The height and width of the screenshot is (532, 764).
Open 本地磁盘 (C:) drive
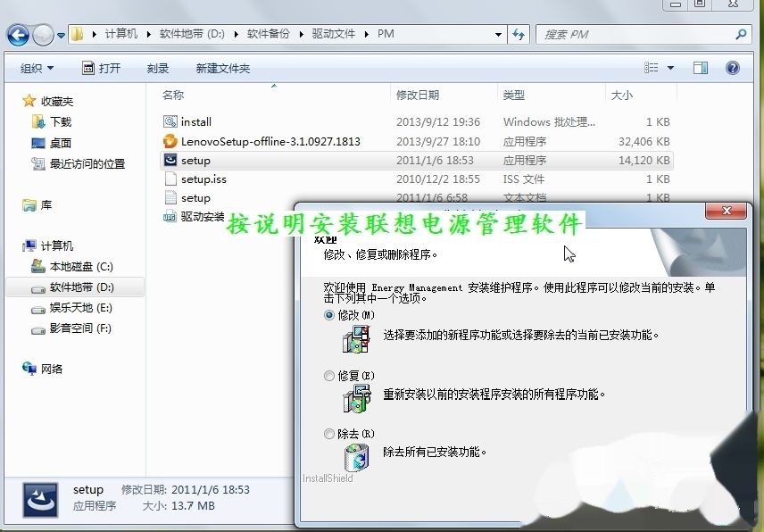[81, 267]
